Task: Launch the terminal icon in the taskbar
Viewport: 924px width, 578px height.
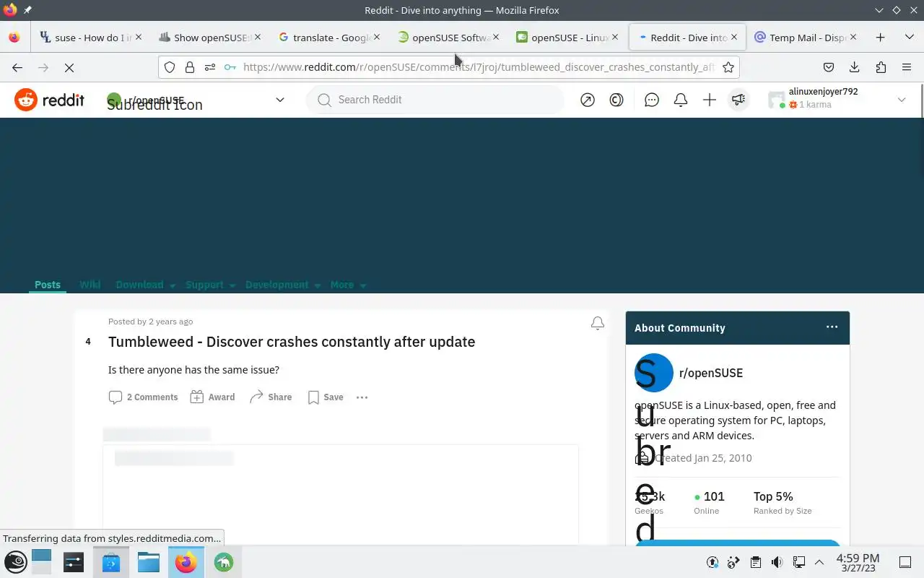Action: 74,562
